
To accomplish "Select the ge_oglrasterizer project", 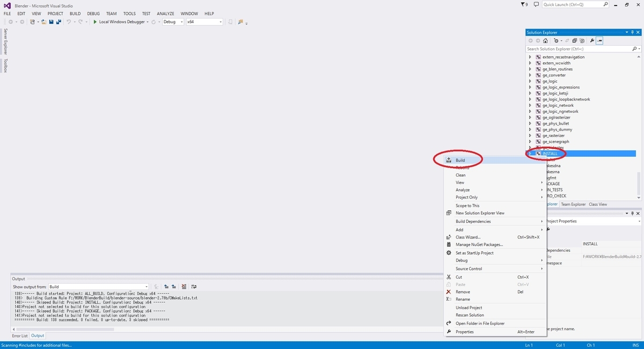I will 557,118.
